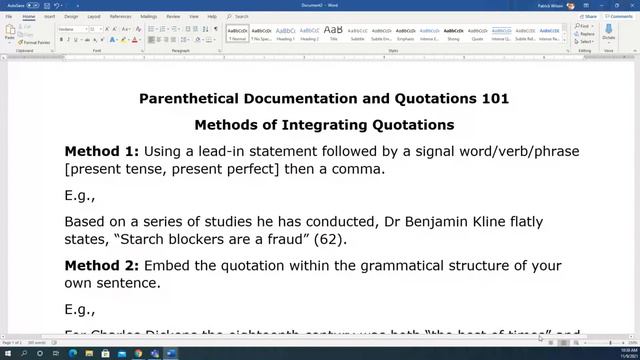Image resolution: width=640 pixels, height=360 pixels.
Task: Open the Comments pane
Action: click(619, 17)
